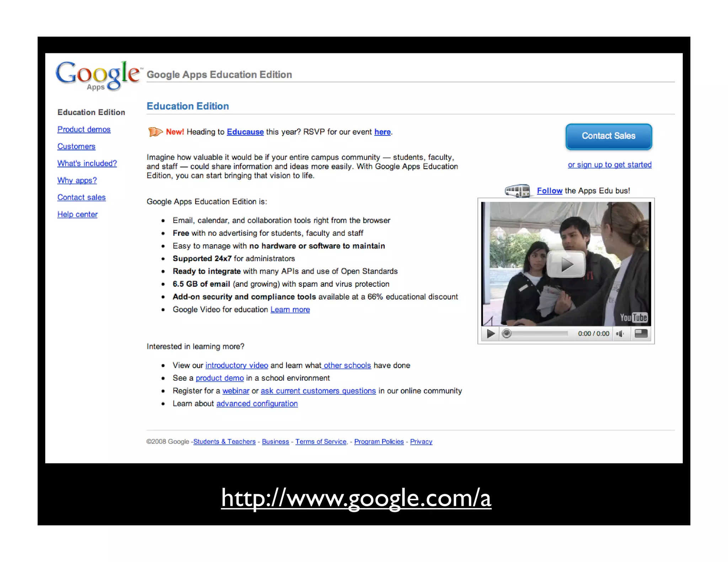This screenshot has width=728, height=562.
Task: Click the video progress scrubber handle
Action: 507,334
